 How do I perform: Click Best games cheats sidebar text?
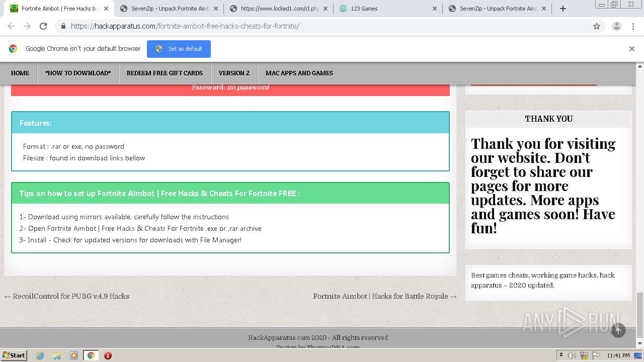tap(543, 280)
